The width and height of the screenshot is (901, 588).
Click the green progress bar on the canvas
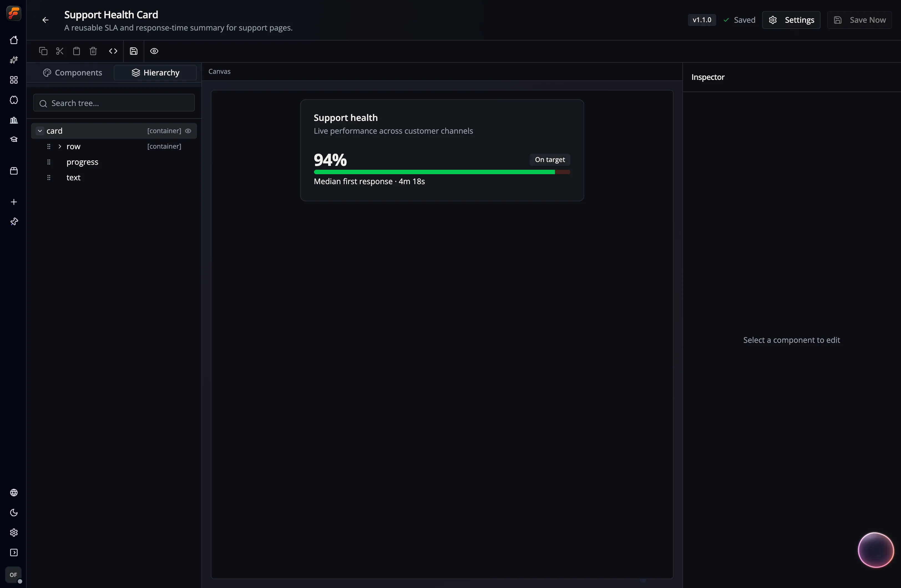[442, 172]
